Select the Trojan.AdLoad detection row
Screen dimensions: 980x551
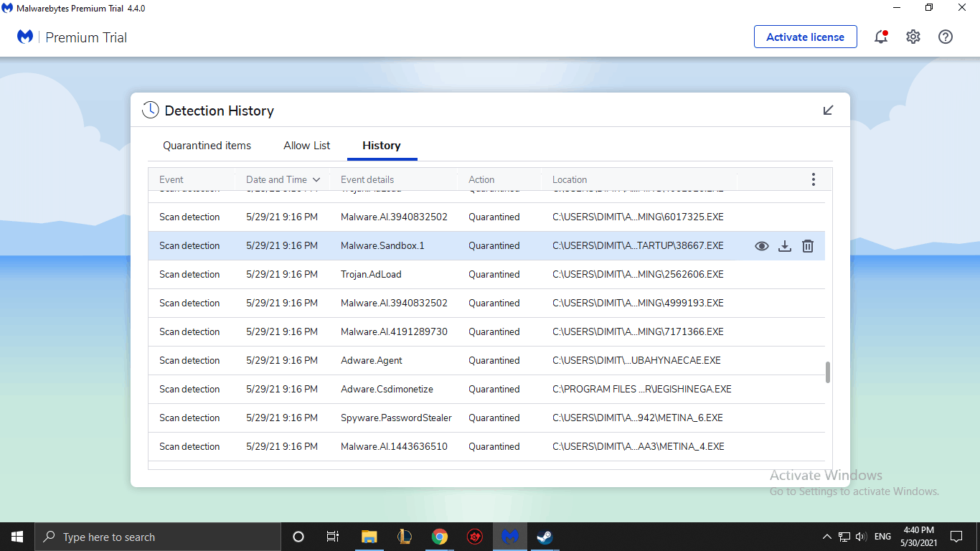click(x=486, y=274)
